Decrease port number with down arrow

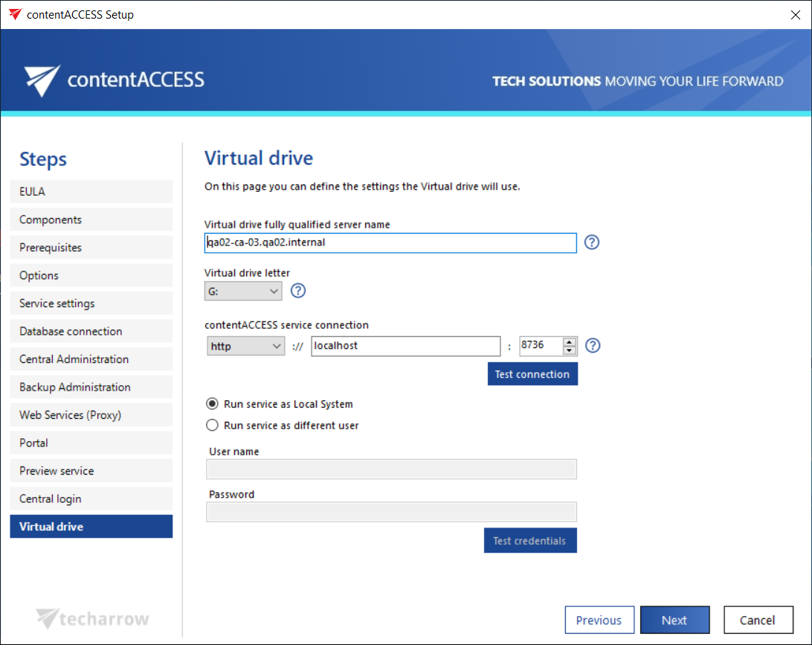pos(570,350)
